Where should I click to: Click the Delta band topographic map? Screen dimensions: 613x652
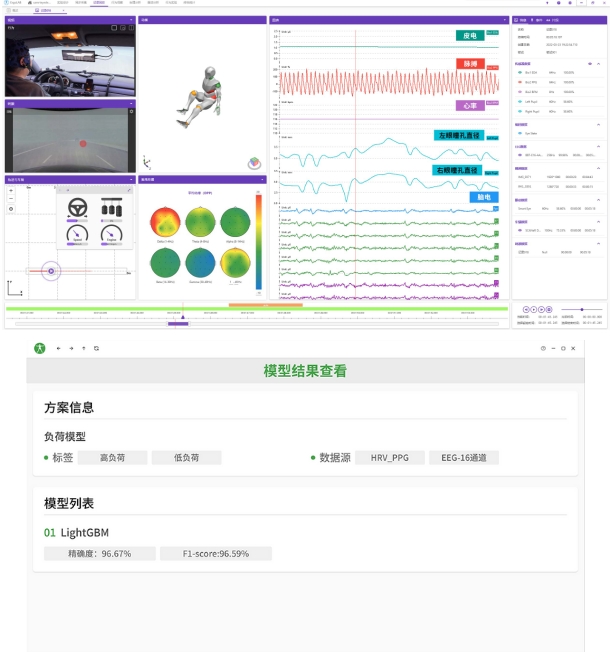(x=165, y=222)
